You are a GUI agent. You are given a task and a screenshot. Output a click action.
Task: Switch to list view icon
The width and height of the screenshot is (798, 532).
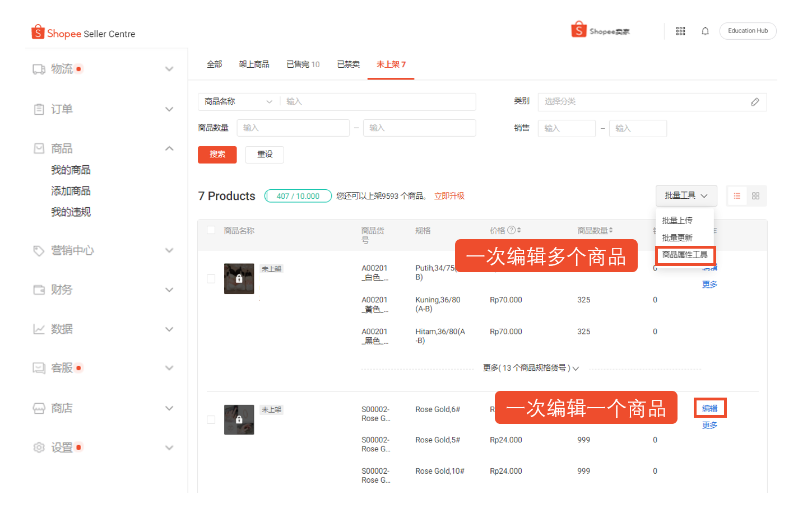(x=737, y=196)
